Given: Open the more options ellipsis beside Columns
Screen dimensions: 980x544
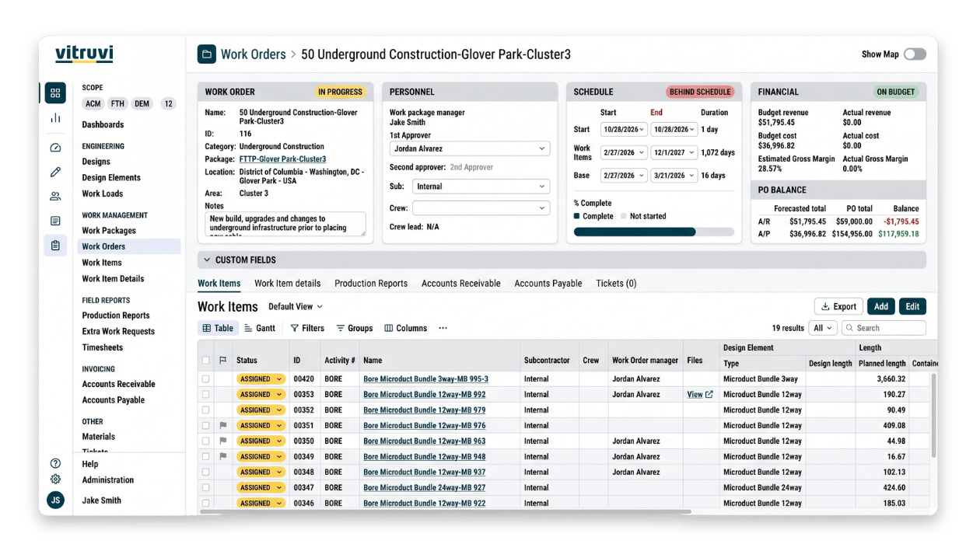Looking at the screenshot, I should [x=443, y=328].
